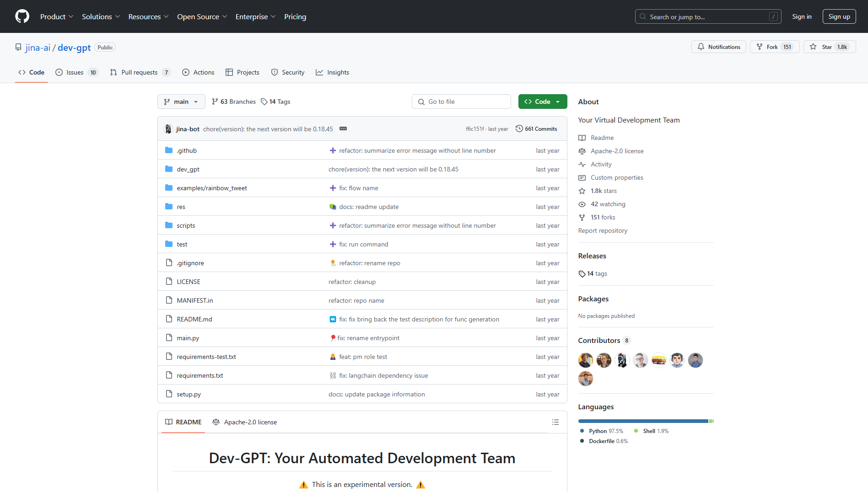Viewport: 868px width, 492px height.
Task: Click the search magnifier icon in header
Action: pos(643,16)
